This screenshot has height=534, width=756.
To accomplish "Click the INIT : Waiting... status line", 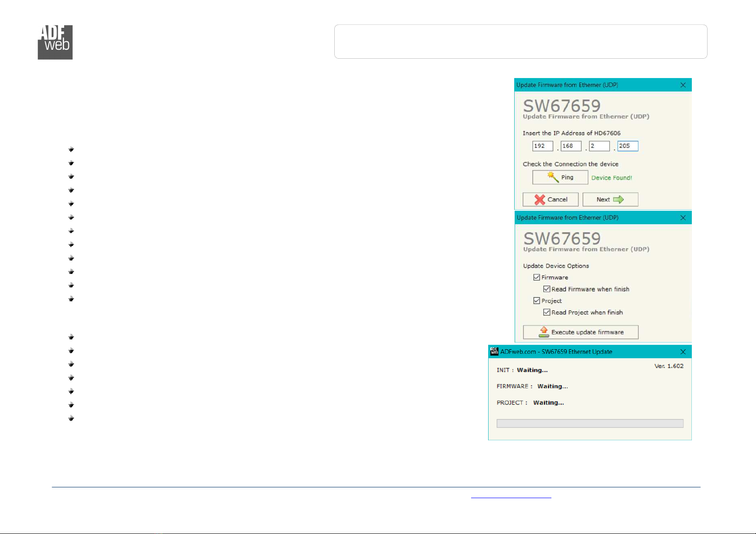I will pyautogui.click(x=522, y=370).
